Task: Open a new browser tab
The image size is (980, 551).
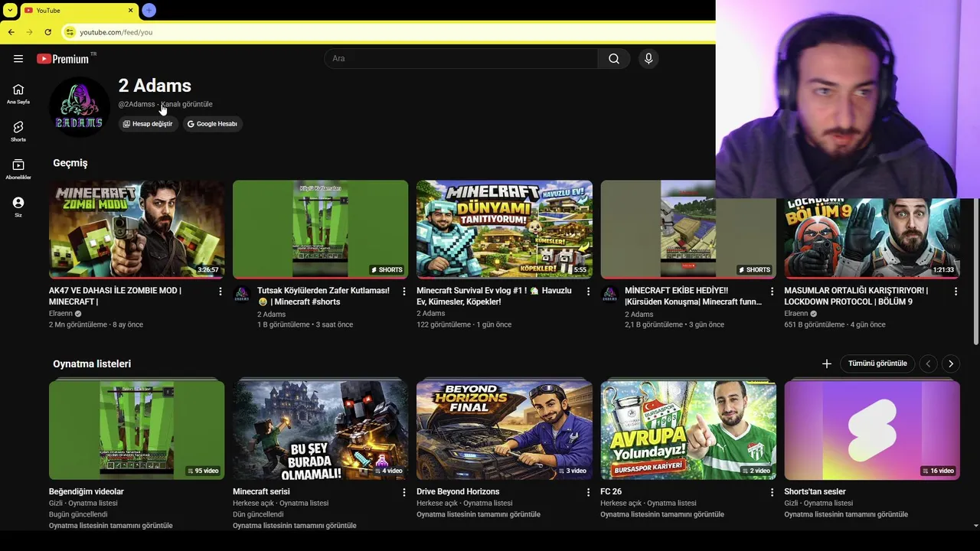Action: point(149,10)
